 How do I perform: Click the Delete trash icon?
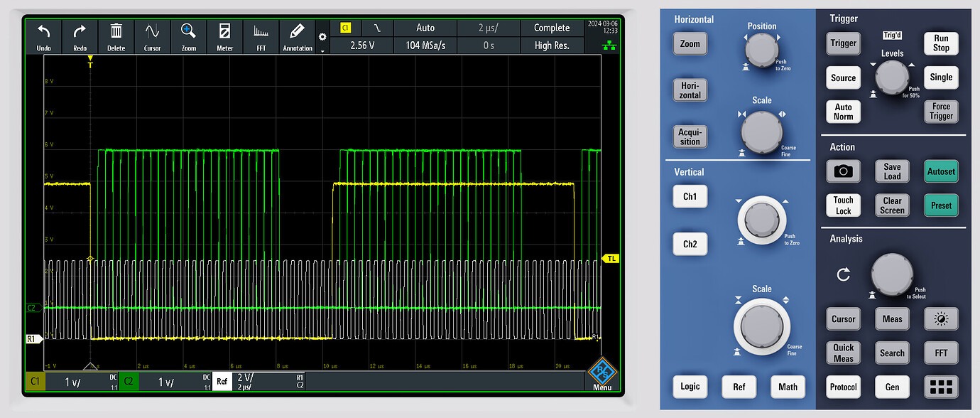116,36
